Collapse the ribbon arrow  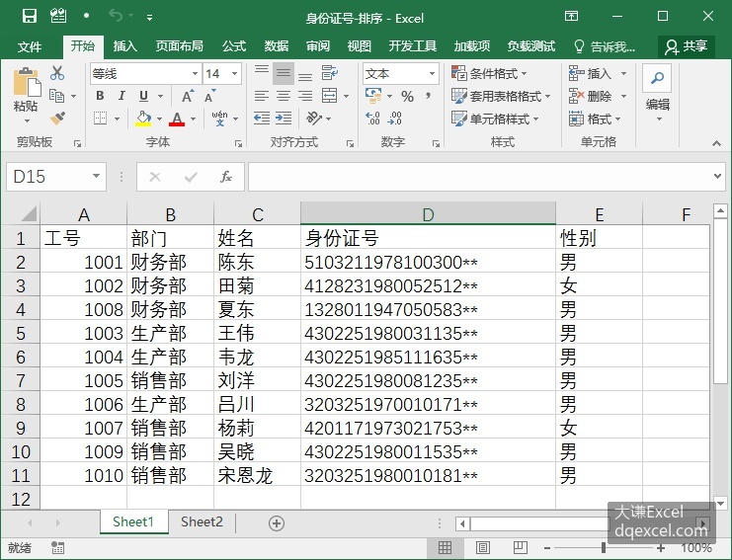716,143
